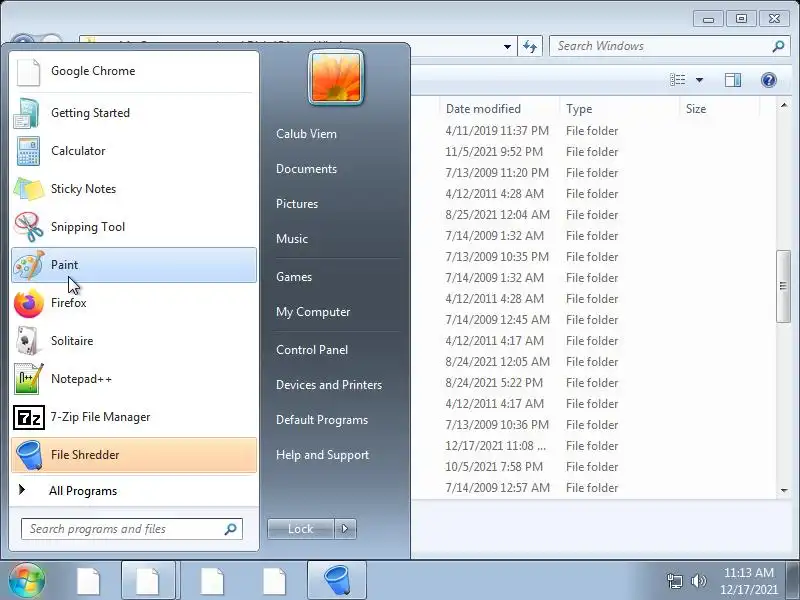Click the orange flower user account picture
800x600 pixels.
pos(336,78)
